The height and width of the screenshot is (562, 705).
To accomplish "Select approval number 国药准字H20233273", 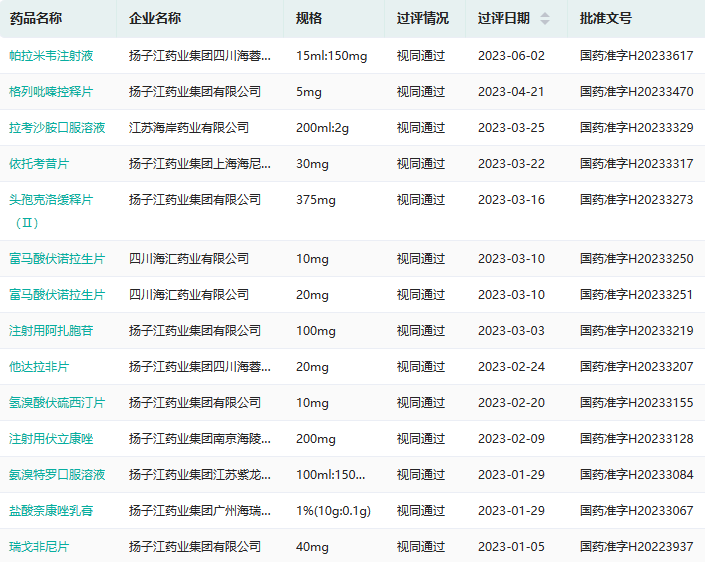I will 637,200.
